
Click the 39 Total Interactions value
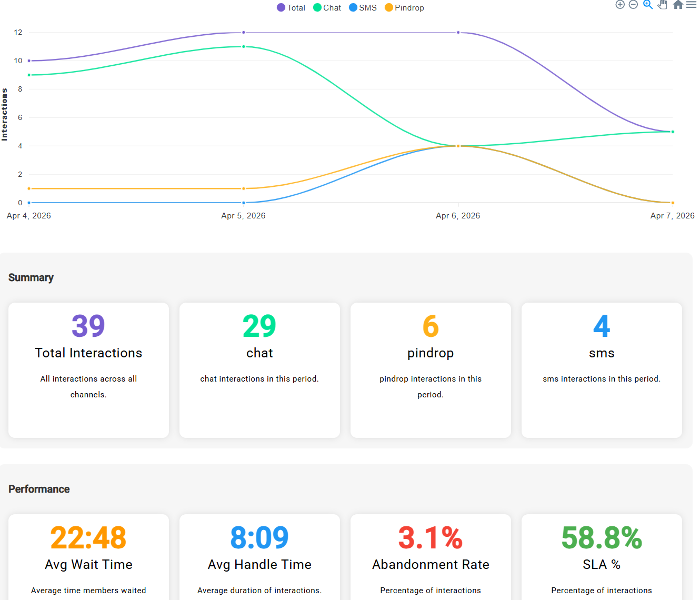point(88,326)
